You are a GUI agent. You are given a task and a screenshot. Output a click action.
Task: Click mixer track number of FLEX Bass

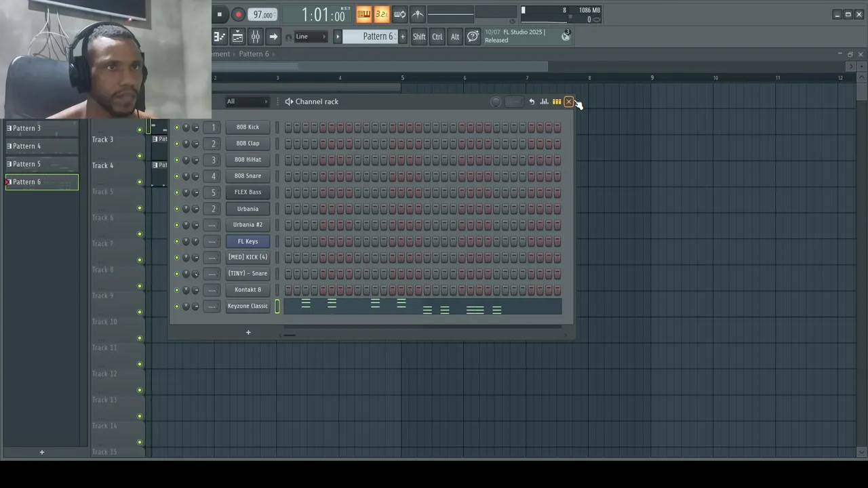coord(213,192)
